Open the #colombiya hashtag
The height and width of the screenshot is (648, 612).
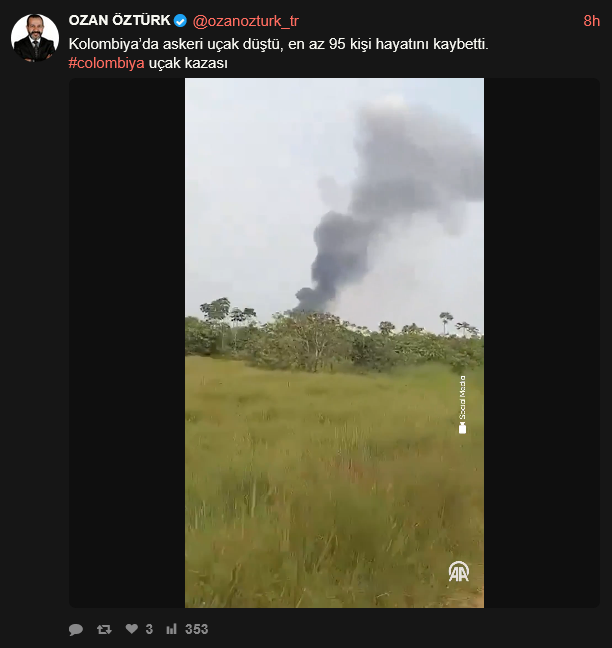tap(106, 63)
